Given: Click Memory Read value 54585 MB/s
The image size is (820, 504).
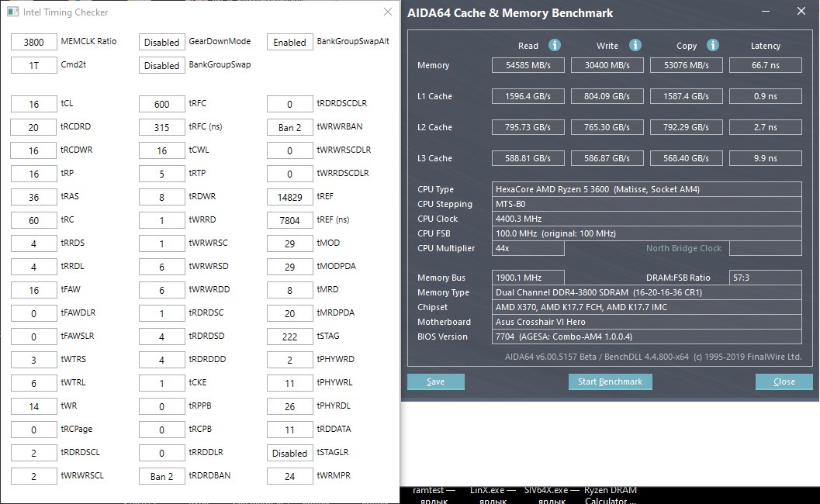Looking at the screenshot, I should tap(528, 65).
